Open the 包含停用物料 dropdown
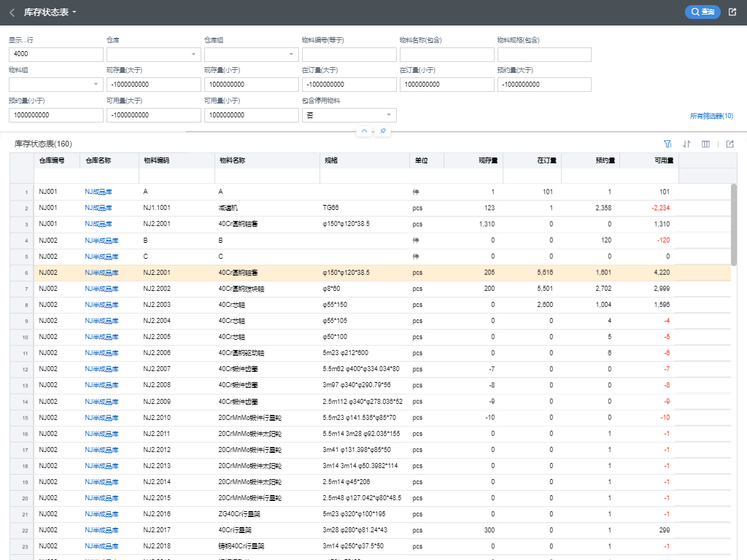This screenshot has width=747, height=560. tap(349, 115)
